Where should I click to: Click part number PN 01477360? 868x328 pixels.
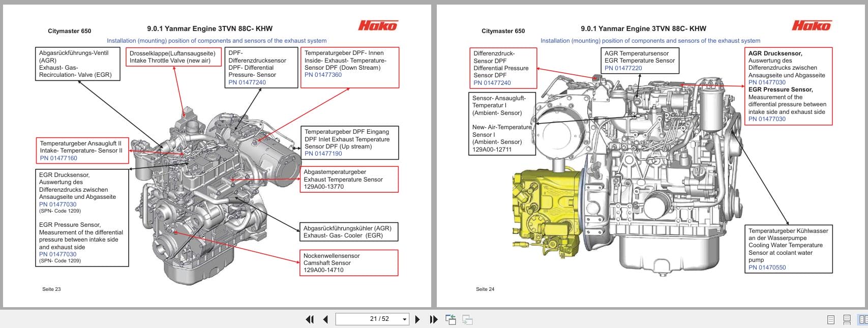pyautogui.click(x=323, y=75)
